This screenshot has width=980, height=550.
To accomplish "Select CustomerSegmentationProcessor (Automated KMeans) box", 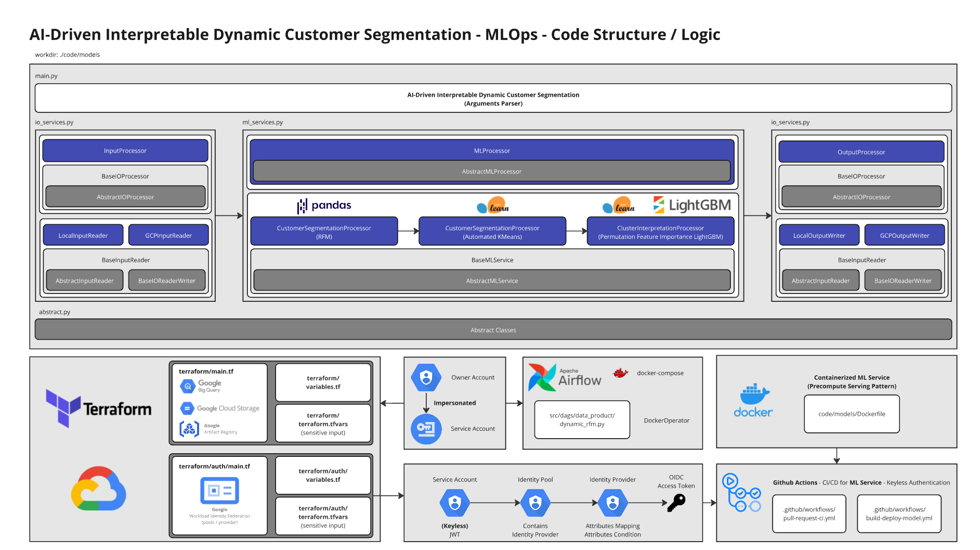I will pos(492,232).
